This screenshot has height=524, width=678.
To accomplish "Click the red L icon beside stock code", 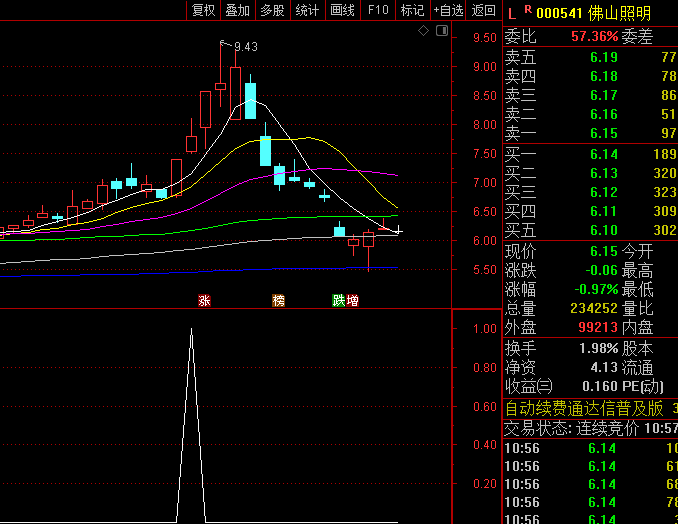I will [x=511, y=12].
